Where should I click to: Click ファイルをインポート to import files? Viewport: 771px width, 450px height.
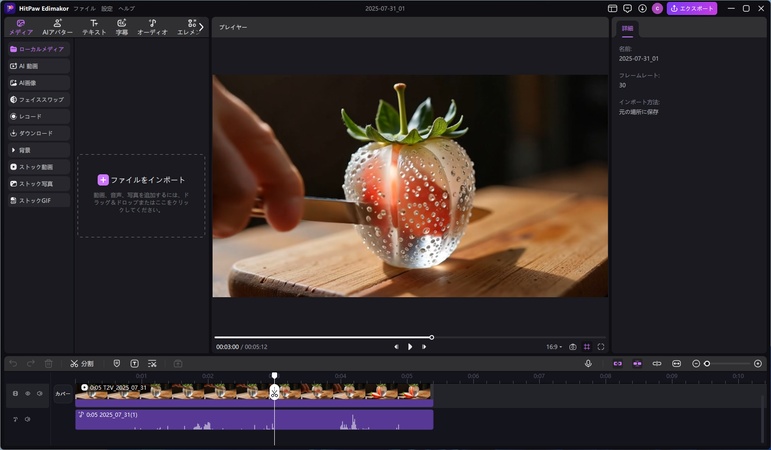coord(141,180)
